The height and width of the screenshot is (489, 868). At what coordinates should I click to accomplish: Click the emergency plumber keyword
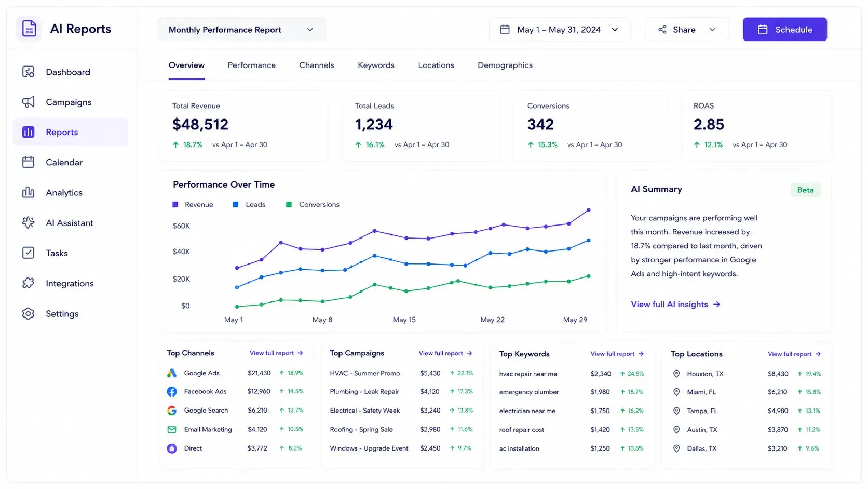529,392
